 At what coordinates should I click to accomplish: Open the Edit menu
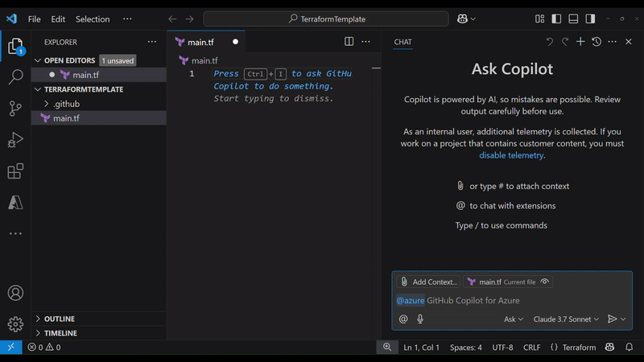(58, 19)
